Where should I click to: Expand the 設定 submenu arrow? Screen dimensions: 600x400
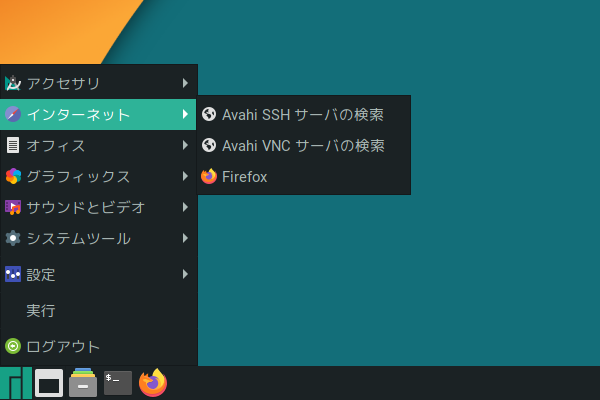[x=185, y=274]
